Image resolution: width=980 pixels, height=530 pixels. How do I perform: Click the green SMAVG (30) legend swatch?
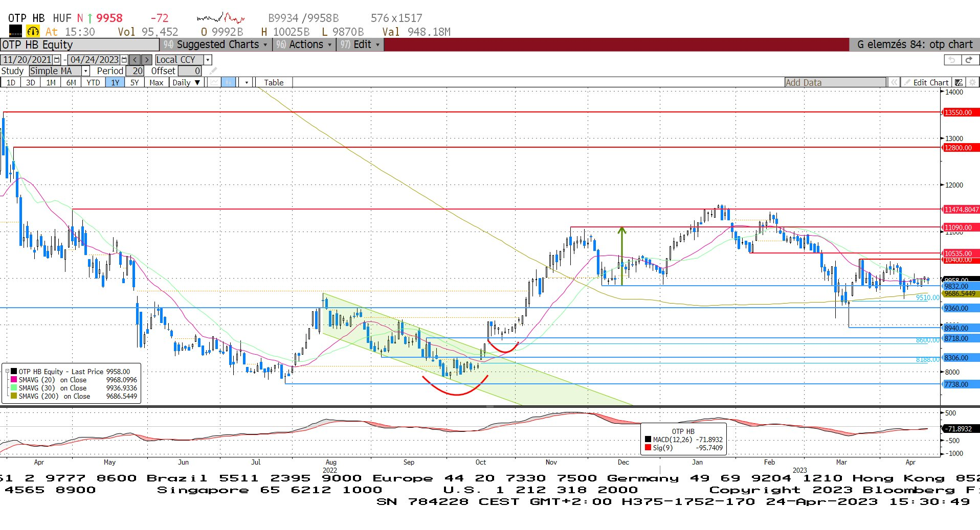point(14,388)
